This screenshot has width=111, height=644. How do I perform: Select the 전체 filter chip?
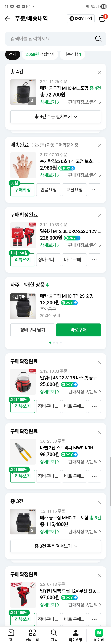[13, 55]
